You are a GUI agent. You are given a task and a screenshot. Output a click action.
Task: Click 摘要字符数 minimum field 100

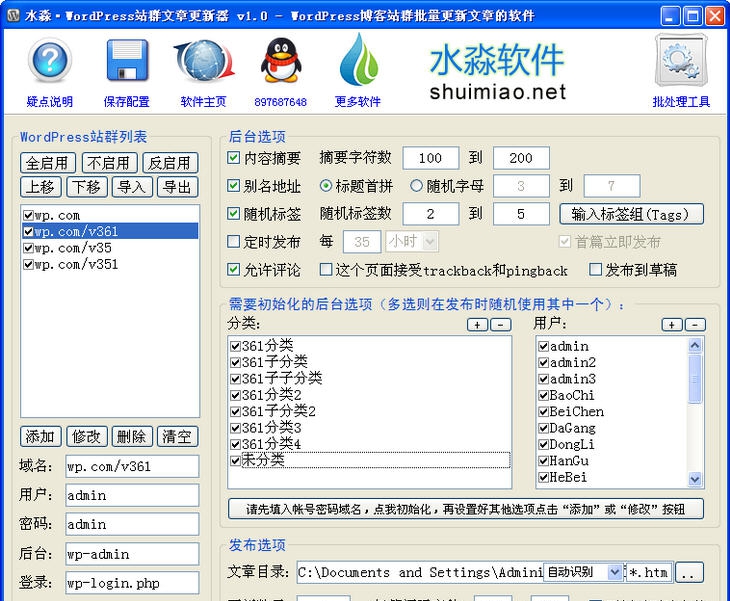pos(431,158)
